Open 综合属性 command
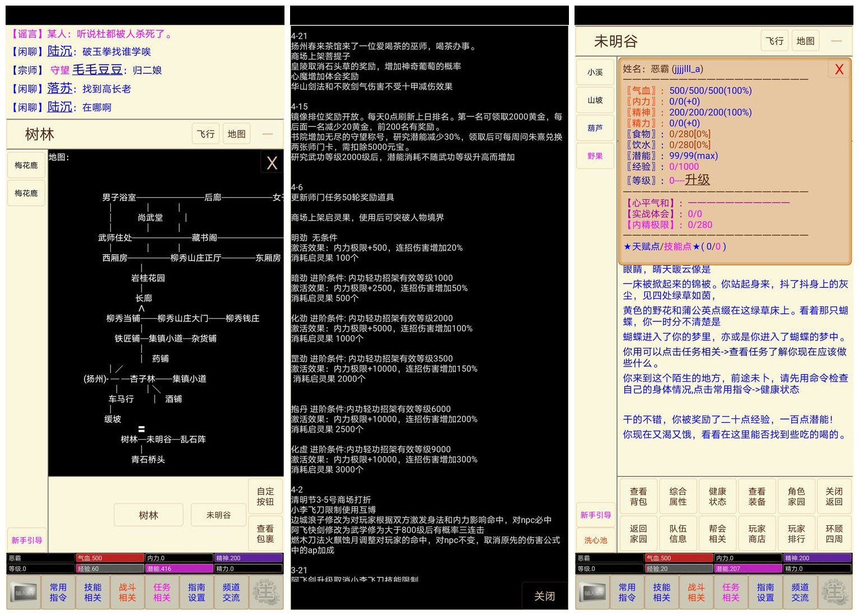 (678, 497)
